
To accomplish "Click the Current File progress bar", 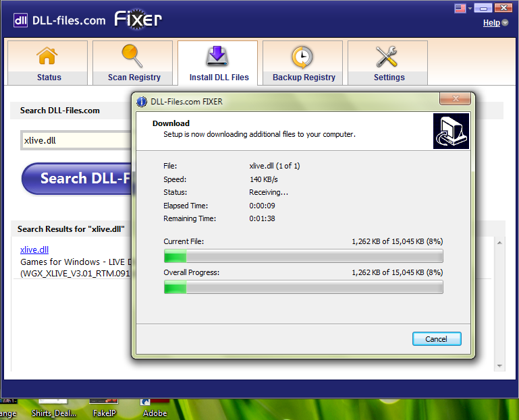I will point(304,256).
